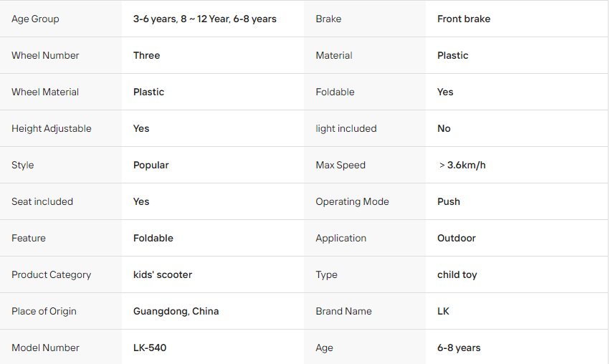
Task: Click the 'Guangdong, China' origin value
Action: click(x=176, y=311)
